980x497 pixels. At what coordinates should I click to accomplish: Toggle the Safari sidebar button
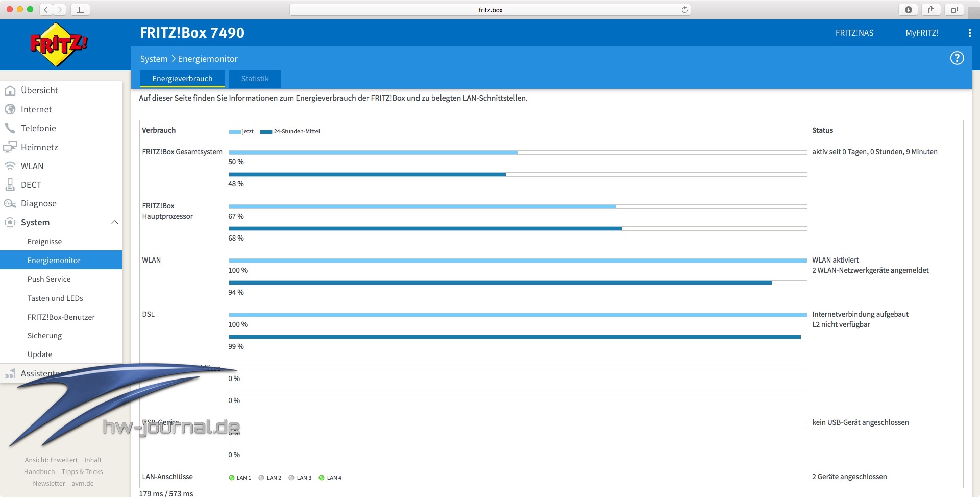[80, 9]
